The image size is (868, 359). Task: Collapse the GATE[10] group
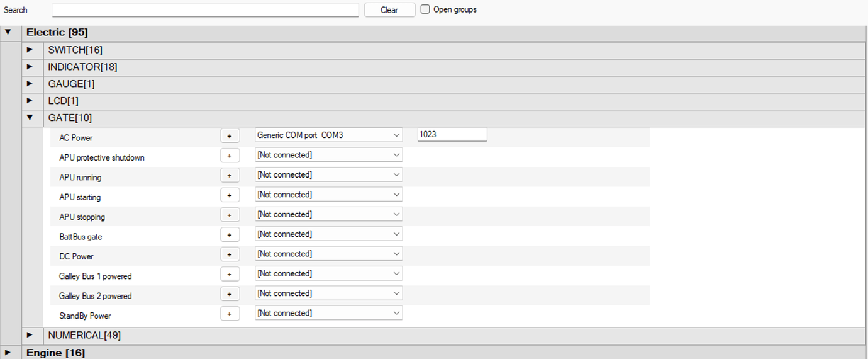pyautogui.click(x=30, y=117)
